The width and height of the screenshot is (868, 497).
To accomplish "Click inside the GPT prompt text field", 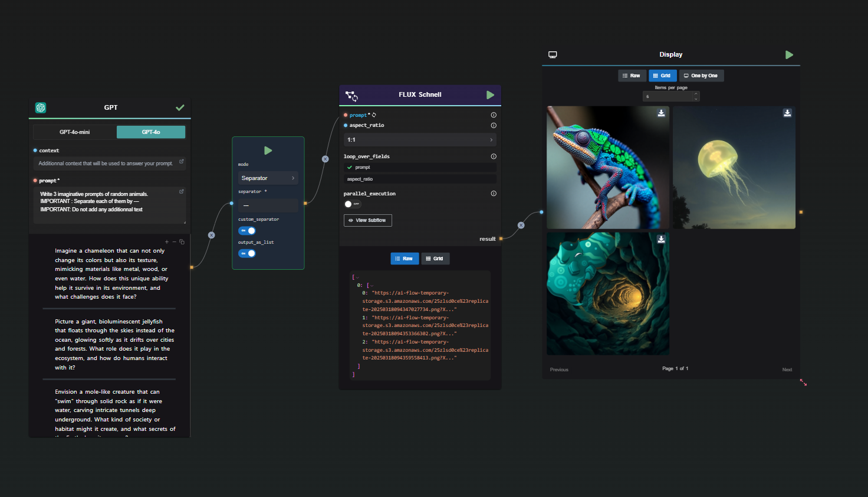I will click(109, 204).
